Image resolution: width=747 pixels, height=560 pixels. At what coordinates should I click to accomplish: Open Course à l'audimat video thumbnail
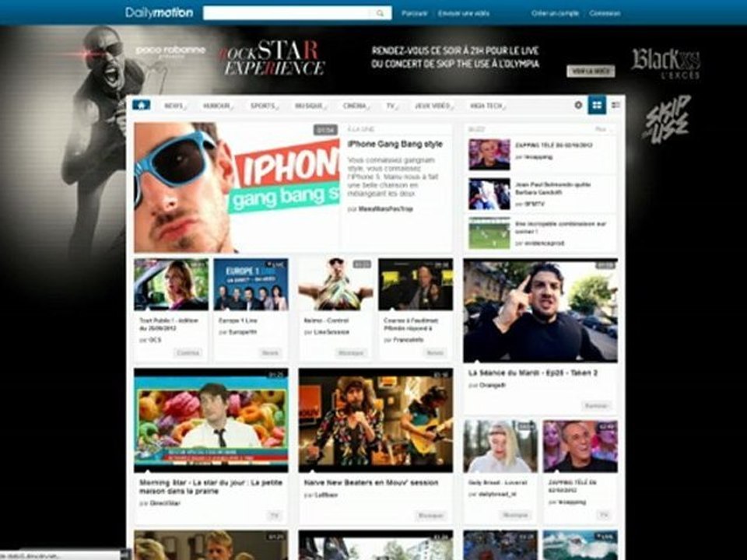tap(416, 285)
